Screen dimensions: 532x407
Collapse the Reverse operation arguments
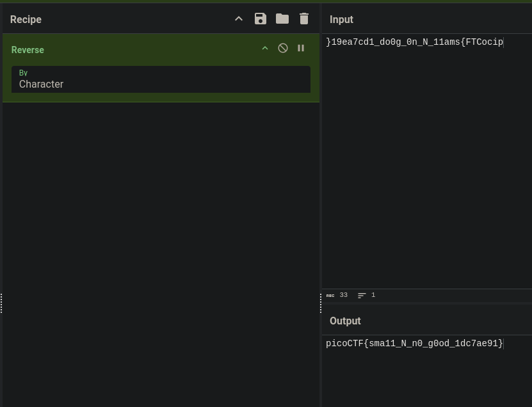coord(265,48)
